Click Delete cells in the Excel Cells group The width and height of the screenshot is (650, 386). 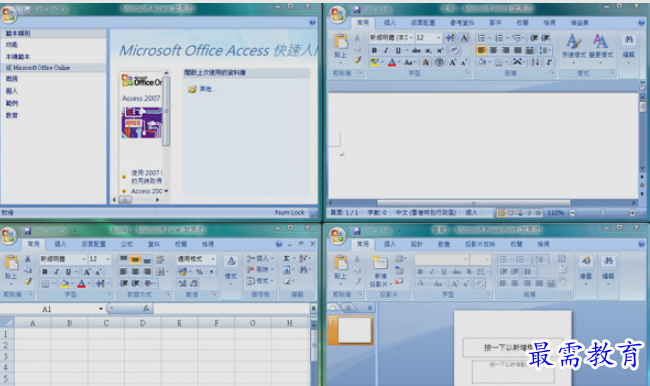pos(260,269)
